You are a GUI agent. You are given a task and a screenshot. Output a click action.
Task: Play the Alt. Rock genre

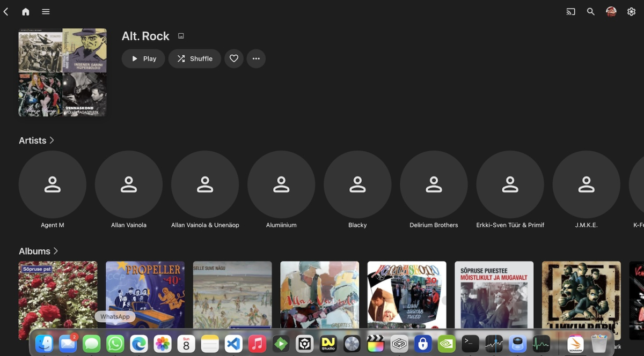(143, 59)
